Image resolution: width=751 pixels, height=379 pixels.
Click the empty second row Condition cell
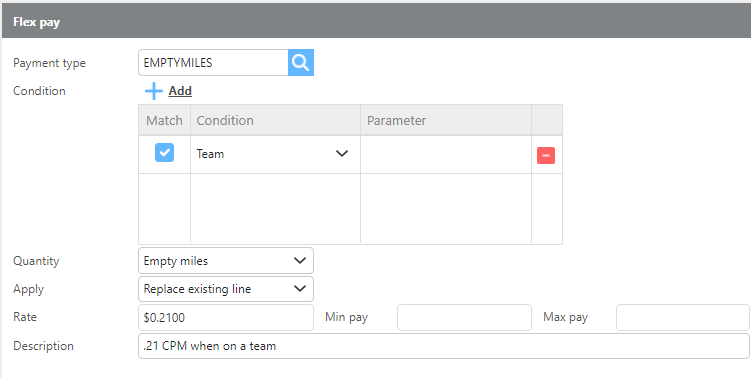tap(275, 208)
